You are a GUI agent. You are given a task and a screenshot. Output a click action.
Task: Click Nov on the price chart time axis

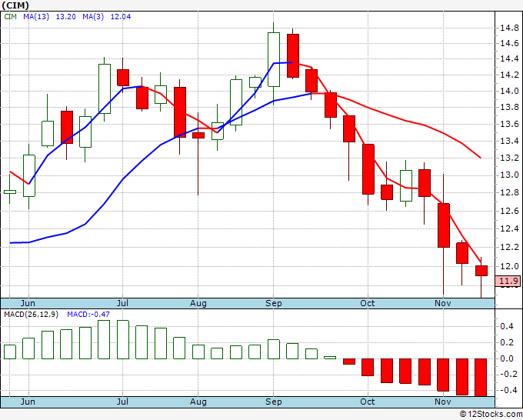[443, 303]
